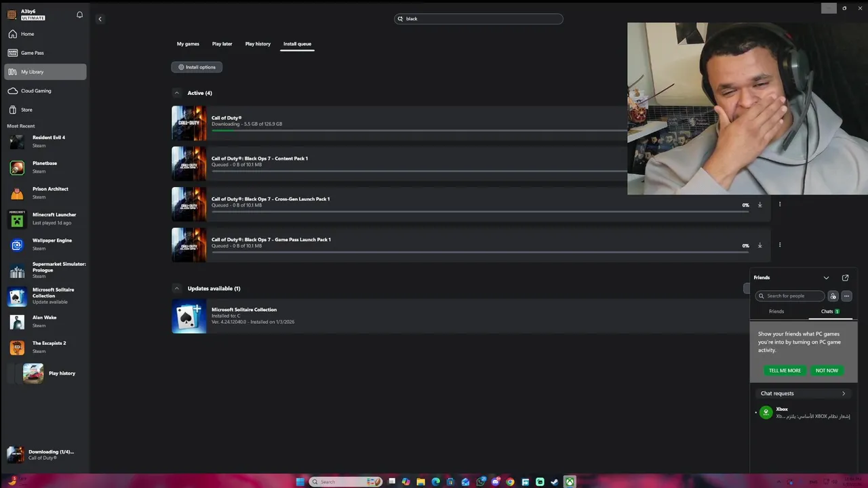
Task: Open the Friends panel more options button
Action: click(846, 296)
